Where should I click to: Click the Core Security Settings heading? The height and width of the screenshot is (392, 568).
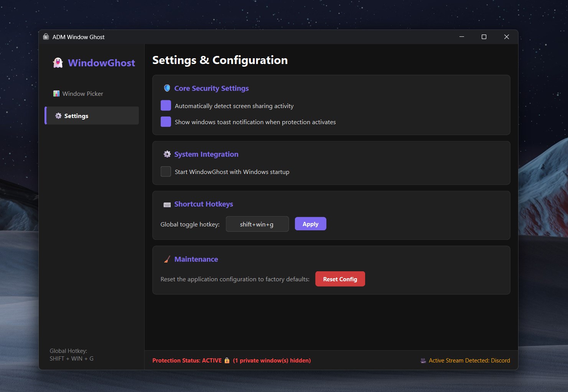click(212, 89)
